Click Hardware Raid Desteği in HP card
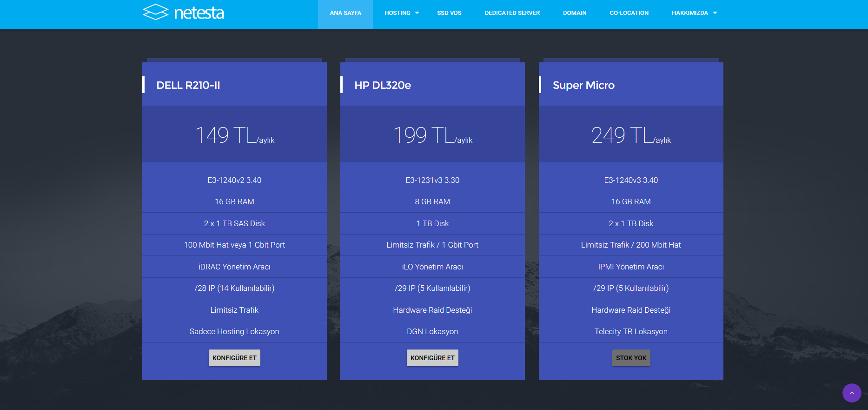The image size is (868, 410). click(432, 310)
